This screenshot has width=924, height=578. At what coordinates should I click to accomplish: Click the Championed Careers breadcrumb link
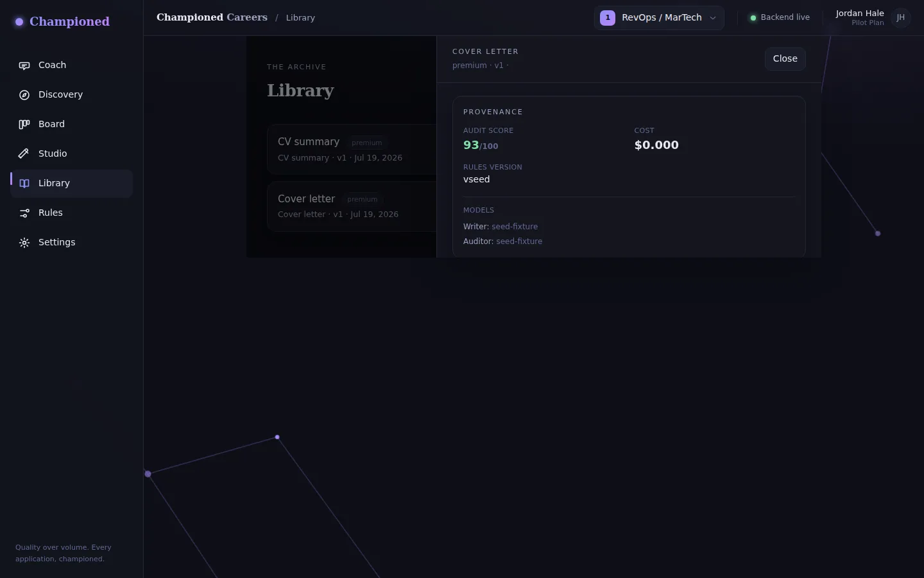[x=212, y=17]
